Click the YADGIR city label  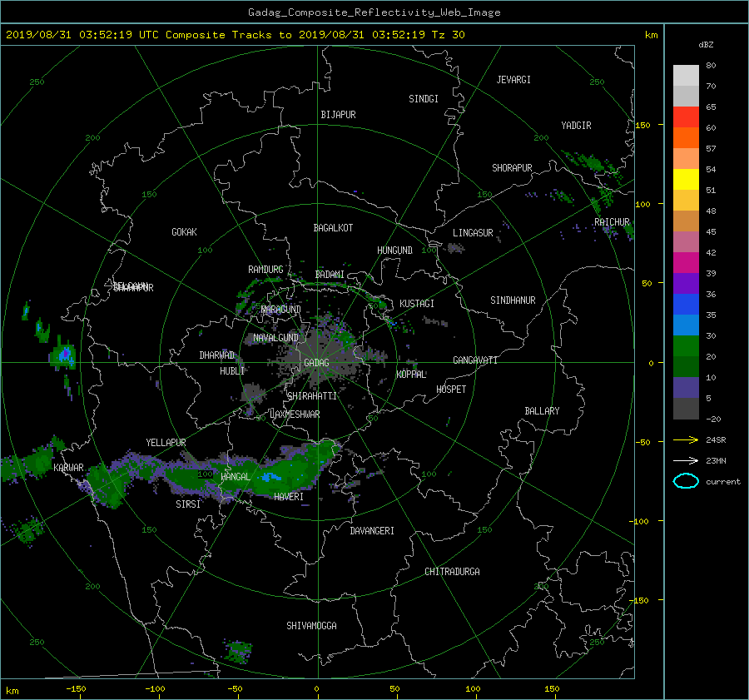[x=576, y=126]
